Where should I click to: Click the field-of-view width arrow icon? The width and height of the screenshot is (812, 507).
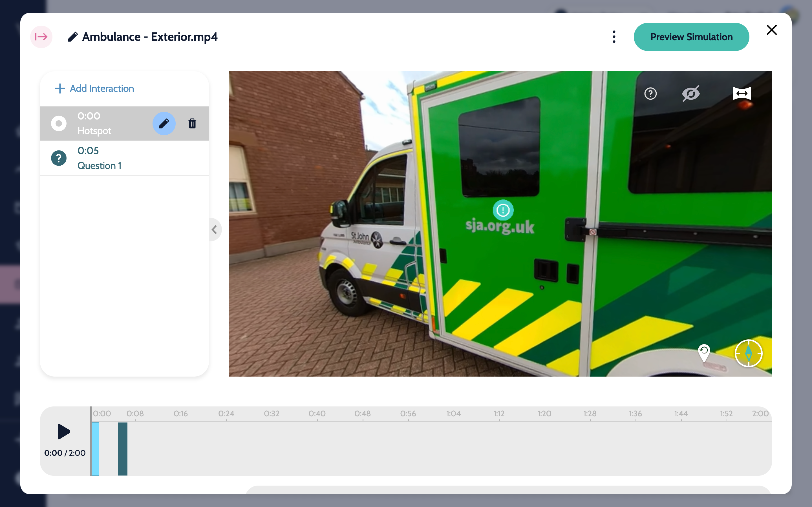(x=742, y=94)
